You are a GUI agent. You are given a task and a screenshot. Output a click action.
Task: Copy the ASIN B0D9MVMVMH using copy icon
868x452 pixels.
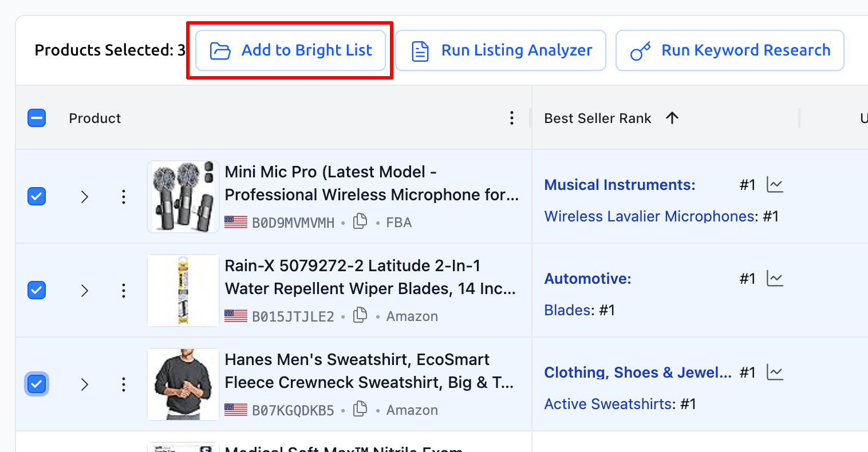[x=360, y=221]
